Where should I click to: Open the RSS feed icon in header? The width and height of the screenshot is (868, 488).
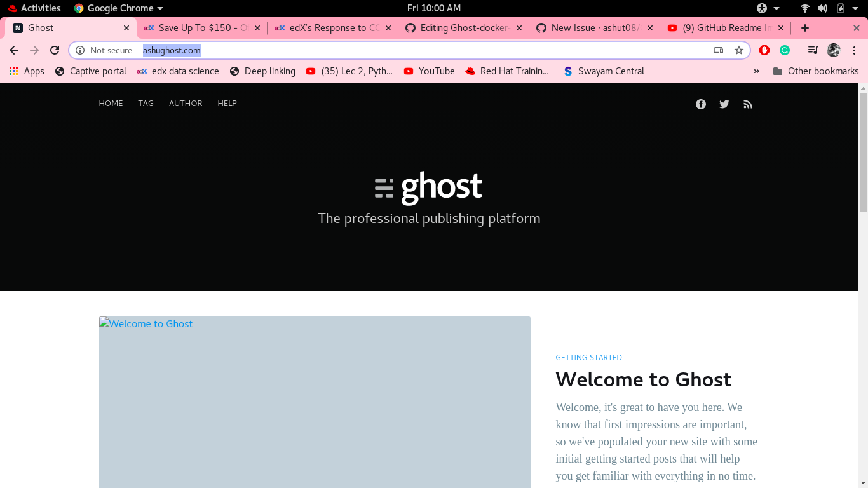748,104
